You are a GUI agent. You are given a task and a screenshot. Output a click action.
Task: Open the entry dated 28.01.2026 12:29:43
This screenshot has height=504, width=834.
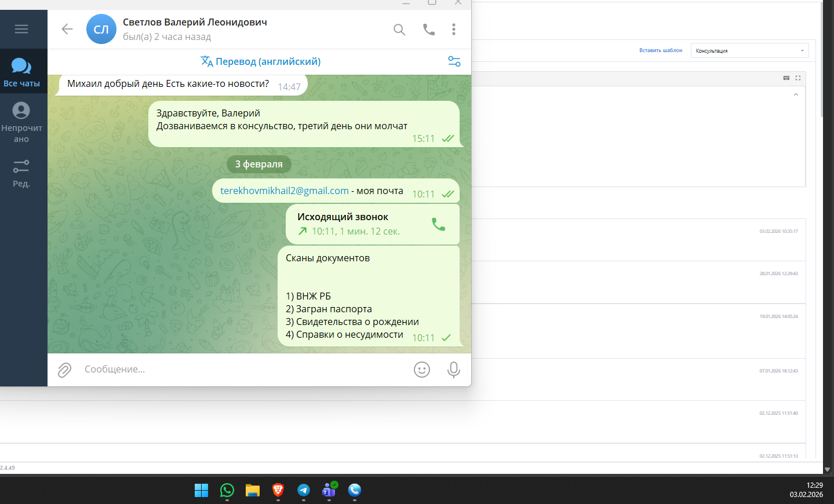click(x=778, y=273)
